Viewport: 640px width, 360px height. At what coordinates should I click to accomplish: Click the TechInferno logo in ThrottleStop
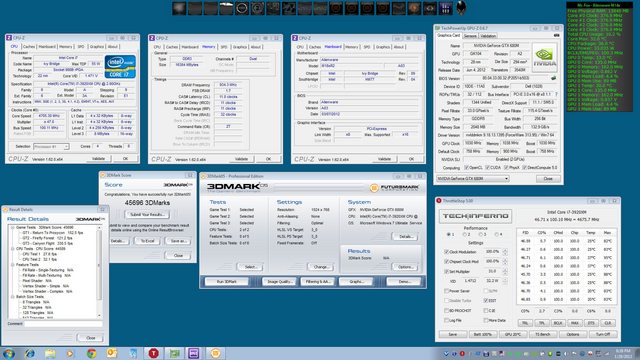tap(476, 216)
